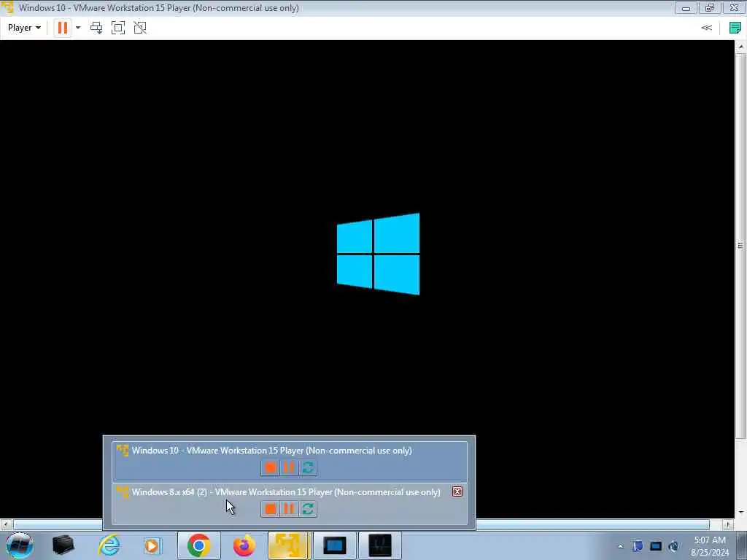Send Ctrl+Alt+Del to the virtual machine
This screenshot has height=560, width=747.
96,28
